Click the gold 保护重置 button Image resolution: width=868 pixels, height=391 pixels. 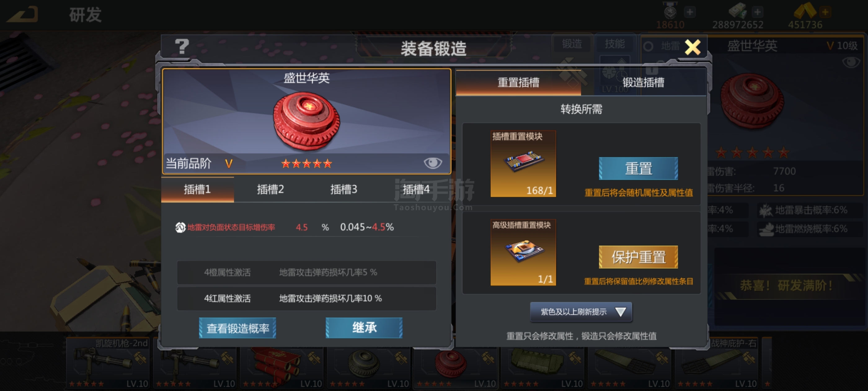pyautogui.click(x=638, y=257)
